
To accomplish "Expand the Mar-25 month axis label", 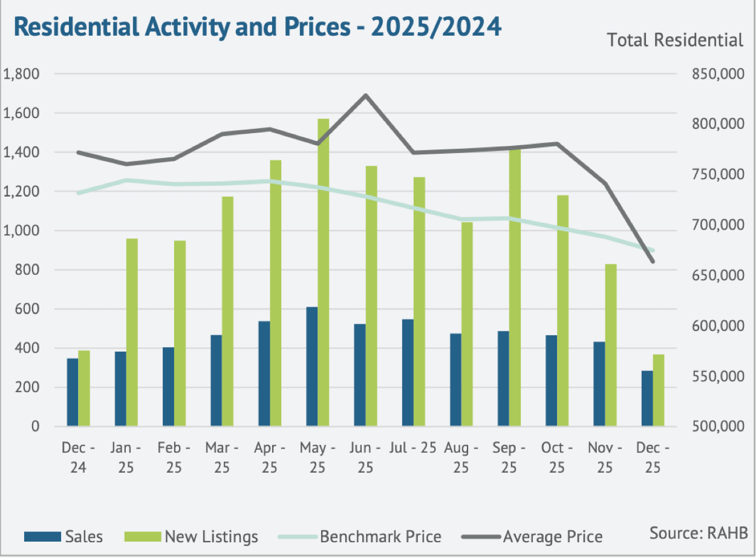I will [221, 457].
